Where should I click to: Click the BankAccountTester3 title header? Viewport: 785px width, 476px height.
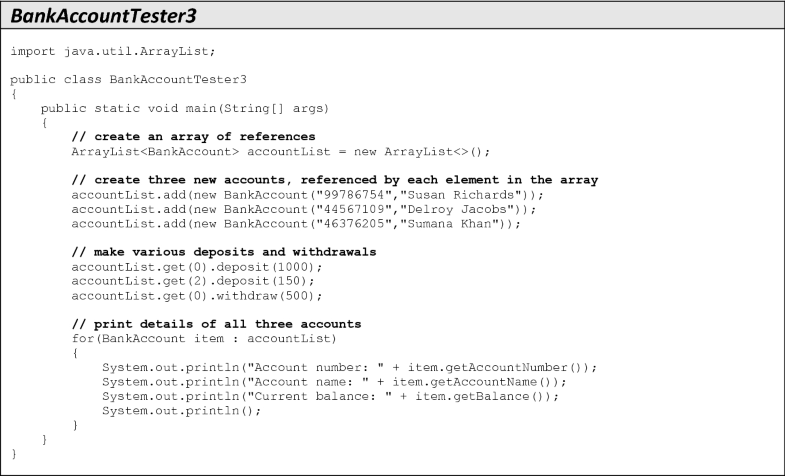pos(104,16)
